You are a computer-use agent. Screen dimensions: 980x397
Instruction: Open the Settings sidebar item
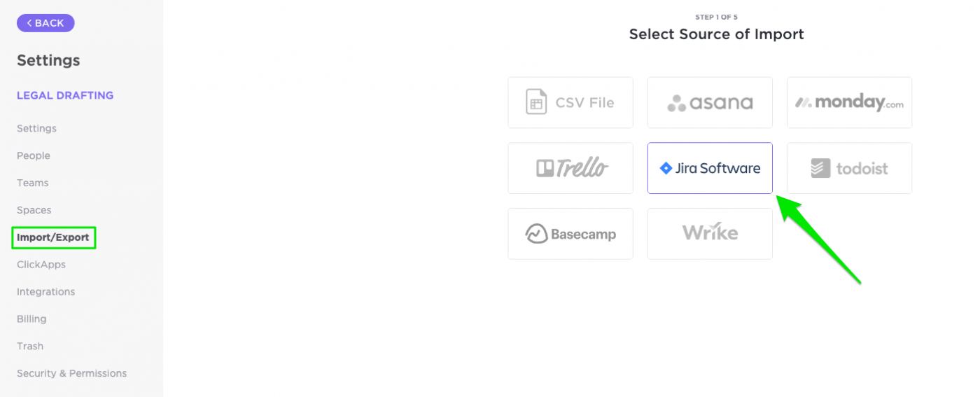[x=36, y=129]
